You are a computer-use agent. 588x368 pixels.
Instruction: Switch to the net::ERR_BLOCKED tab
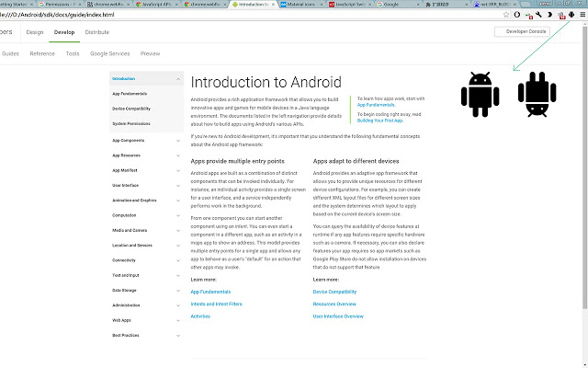click(495, 5)
